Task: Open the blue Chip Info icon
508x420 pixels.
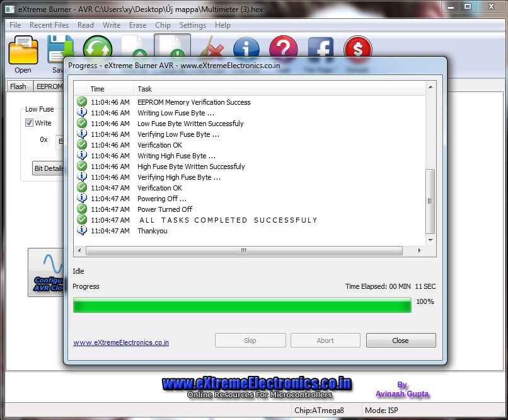Action: tap(246, 47)
